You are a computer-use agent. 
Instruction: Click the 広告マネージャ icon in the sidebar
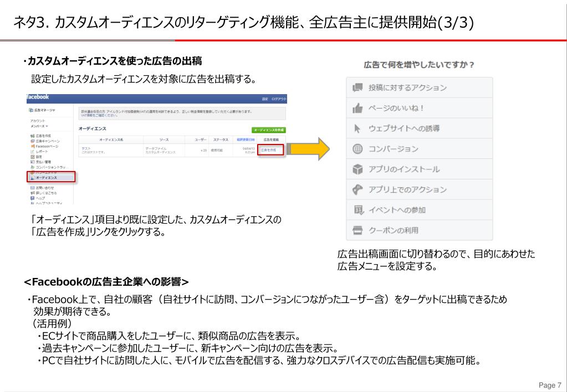32,110
